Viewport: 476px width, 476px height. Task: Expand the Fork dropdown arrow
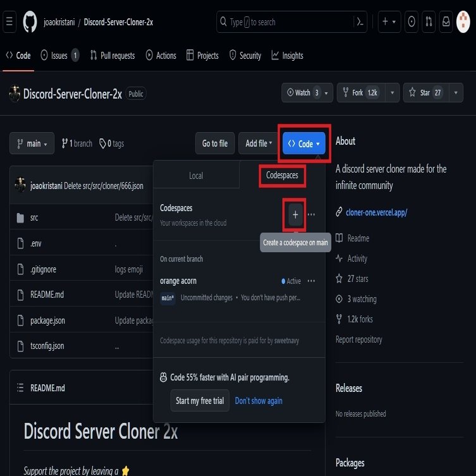[x=392, y=92]
